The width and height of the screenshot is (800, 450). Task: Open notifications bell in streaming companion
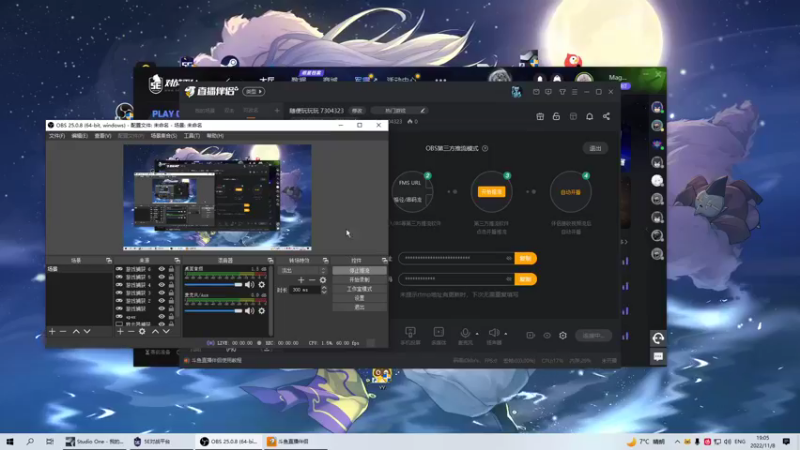590,117
